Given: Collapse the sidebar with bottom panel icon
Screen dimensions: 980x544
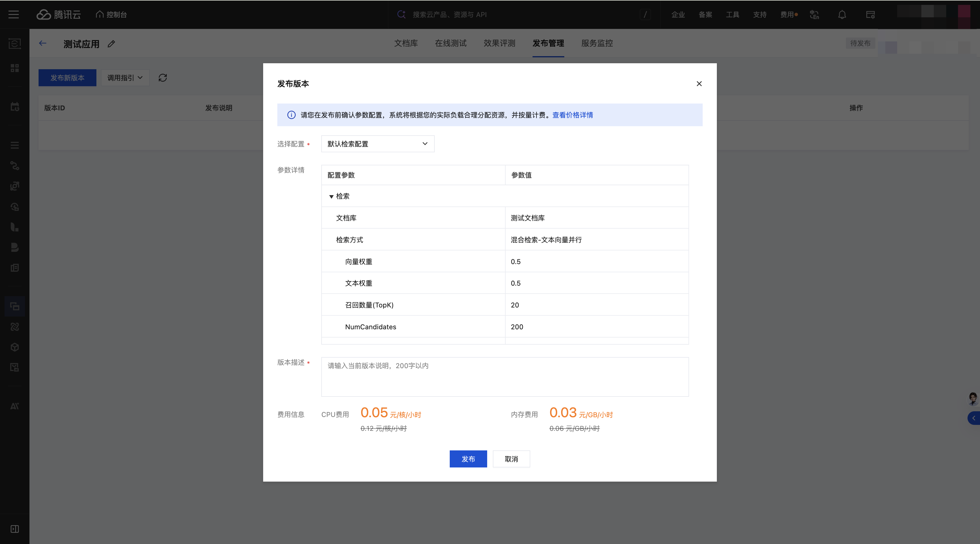Looking at the screenshot, I should [x=14, y=529].
